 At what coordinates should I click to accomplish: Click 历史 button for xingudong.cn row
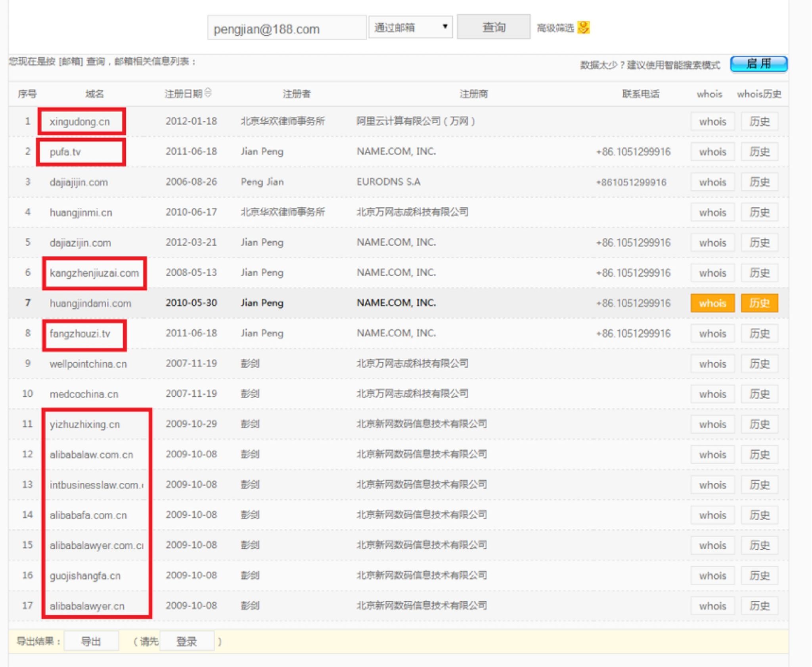click(x=759, y=122)
